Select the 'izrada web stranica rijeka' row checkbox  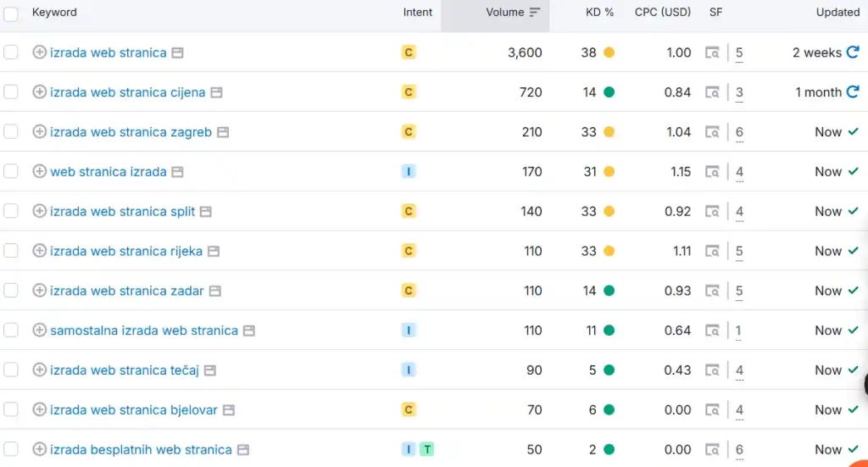(x=10, y=251)
